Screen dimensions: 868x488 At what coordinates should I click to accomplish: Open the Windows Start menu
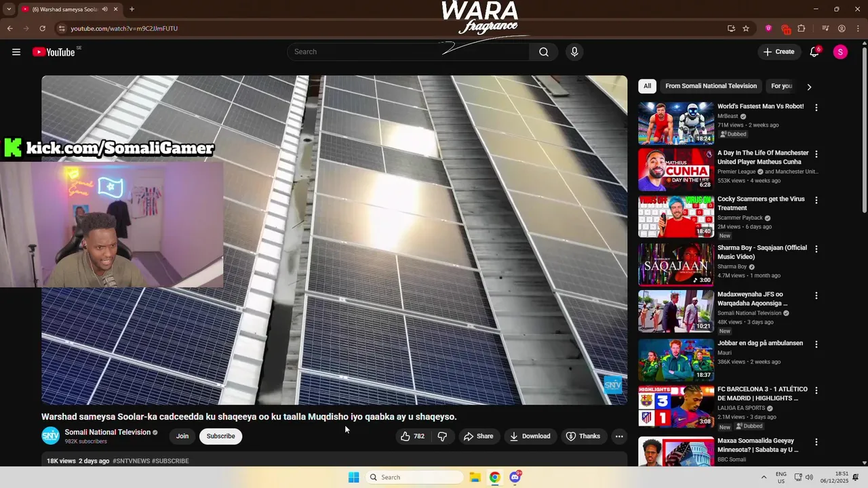pyautogui.click(x=353, y=477)
